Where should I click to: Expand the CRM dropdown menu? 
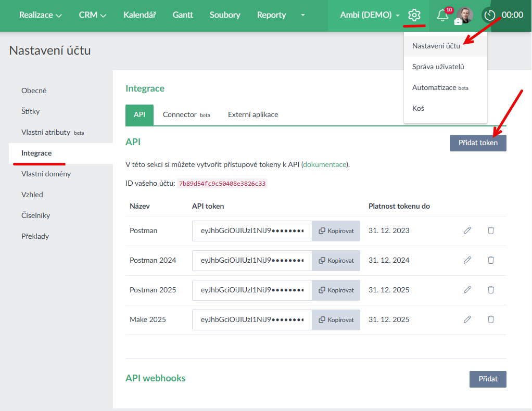(92, 15)
